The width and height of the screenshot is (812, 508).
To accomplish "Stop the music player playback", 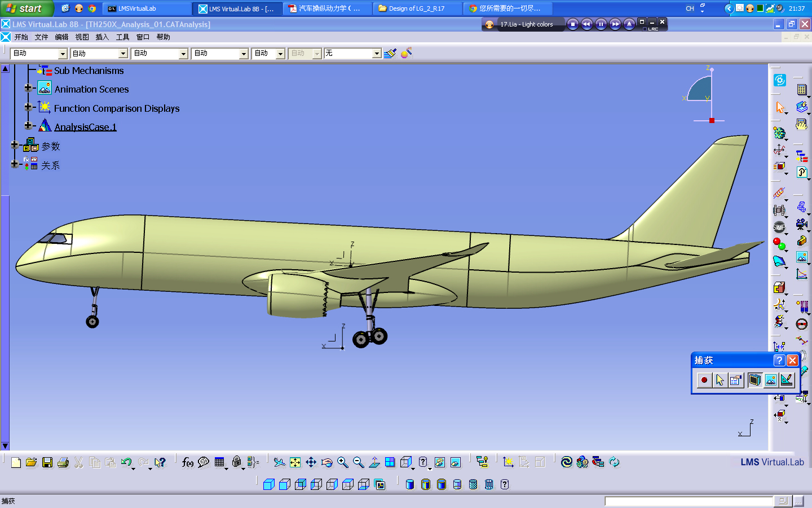I will click(573, 24).
